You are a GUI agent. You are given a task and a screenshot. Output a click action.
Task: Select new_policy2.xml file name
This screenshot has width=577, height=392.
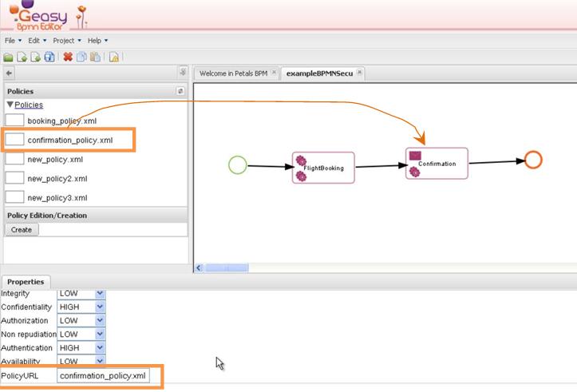pyautogui.click(x=57, y=179)
